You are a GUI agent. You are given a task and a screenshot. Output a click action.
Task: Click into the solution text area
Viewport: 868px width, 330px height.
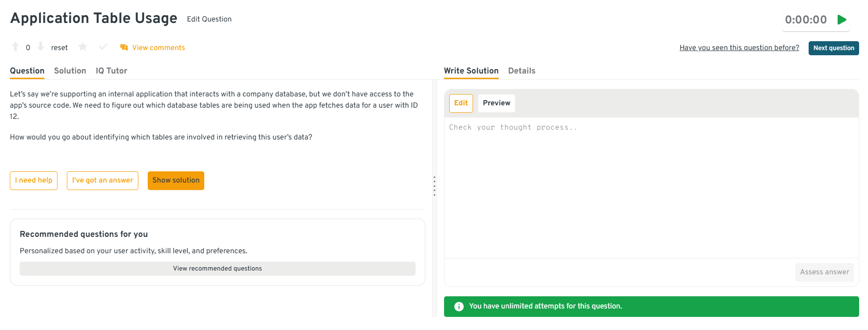(651, 187)
